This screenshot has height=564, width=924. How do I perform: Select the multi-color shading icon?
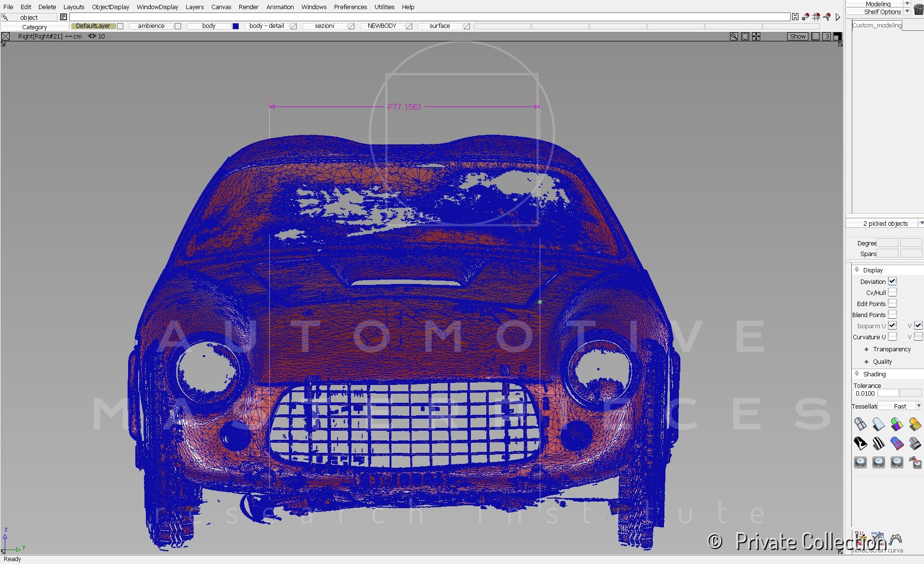[x=897, y=424]
